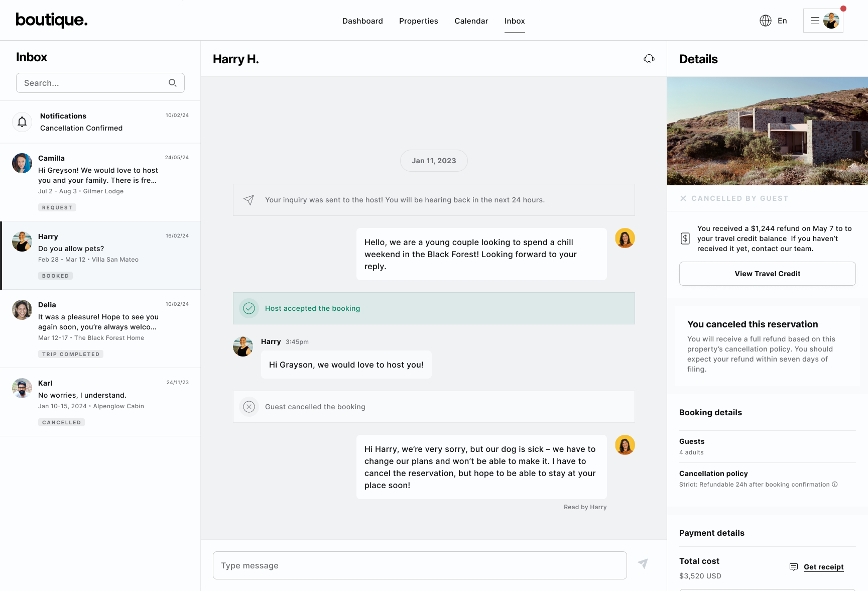Click Harry's message about hosting
The image size is (868, 591).
(346, 365)
